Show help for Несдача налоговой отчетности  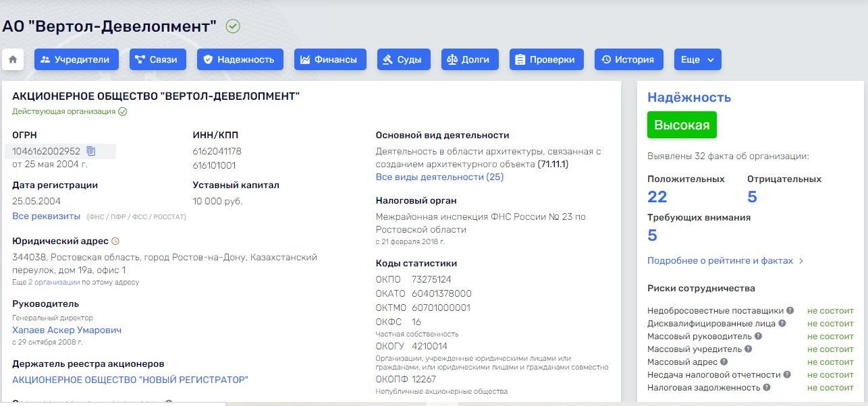tap(788, 375)
